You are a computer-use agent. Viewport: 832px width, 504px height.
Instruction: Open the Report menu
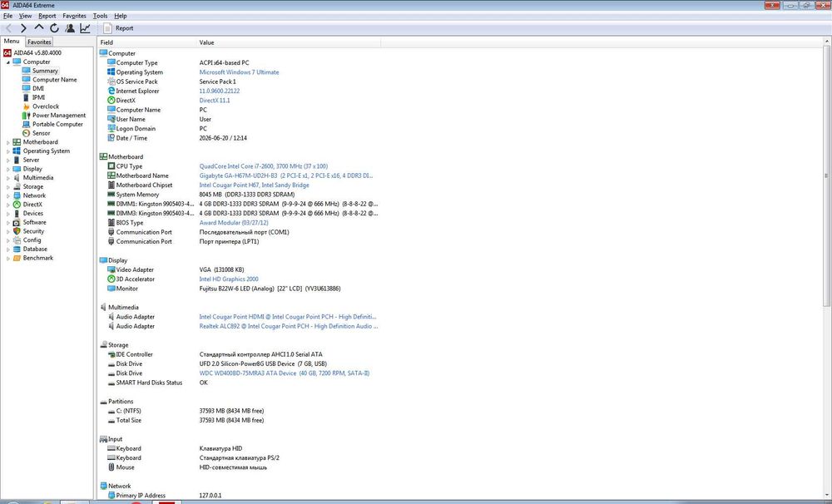click(47, 16)
